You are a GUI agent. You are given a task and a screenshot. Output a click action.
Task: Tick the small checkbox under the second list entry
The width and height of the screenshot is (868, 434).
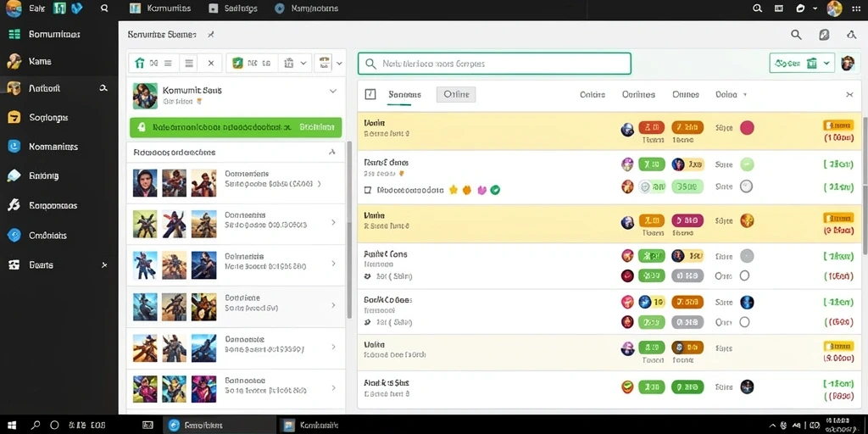(x=368, y=190)
